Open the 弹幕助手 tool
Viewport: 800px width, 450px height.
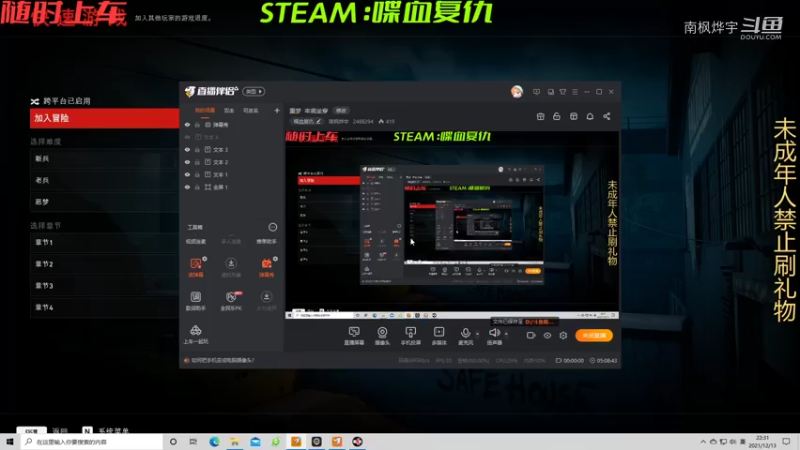point(266,241)
